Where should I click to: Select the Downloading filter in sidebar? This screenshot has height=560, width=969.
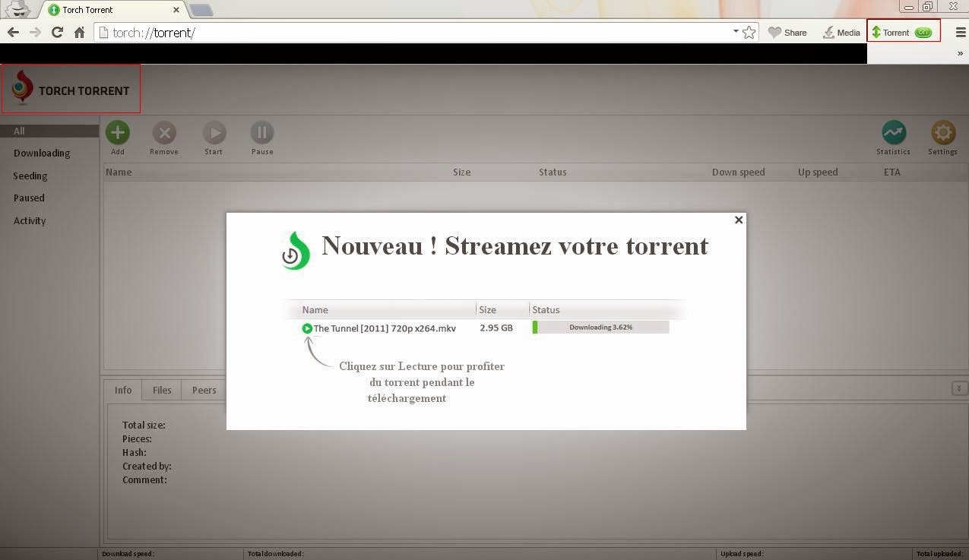point(42,153)
